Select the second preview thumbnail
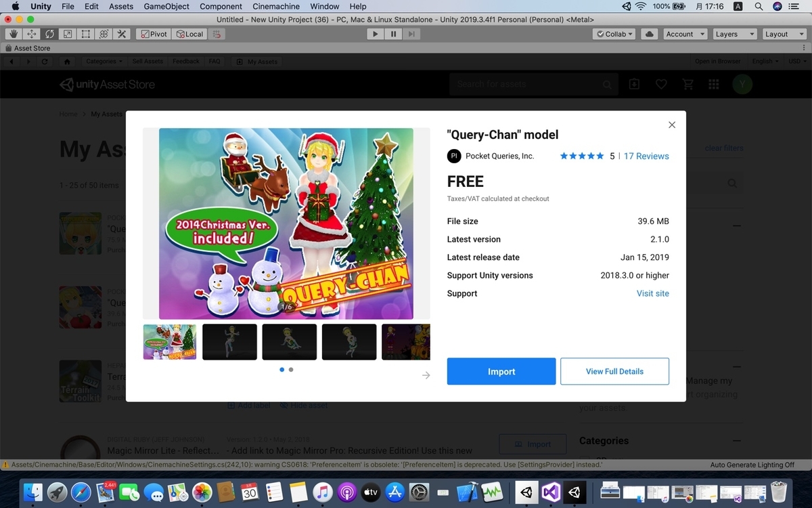The width and height of the screenshot is (812, 508). click(230, 342)
